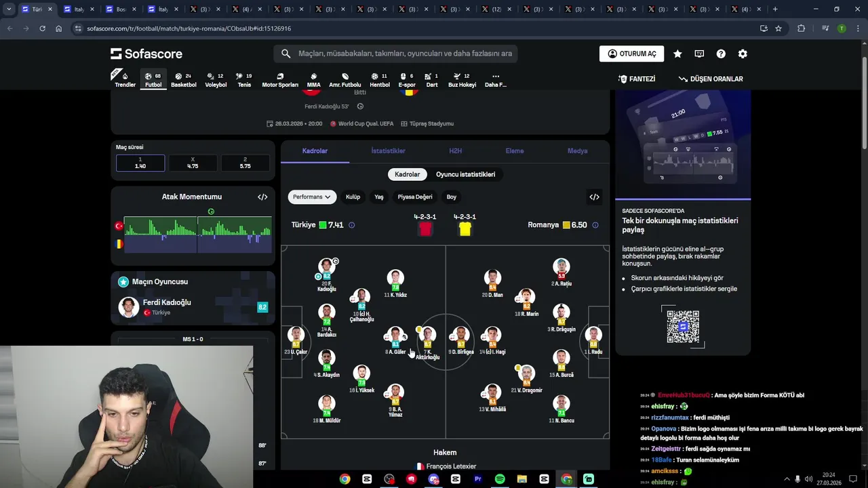Open Premiere Pro from the taskbar

[x=477, y=479]
